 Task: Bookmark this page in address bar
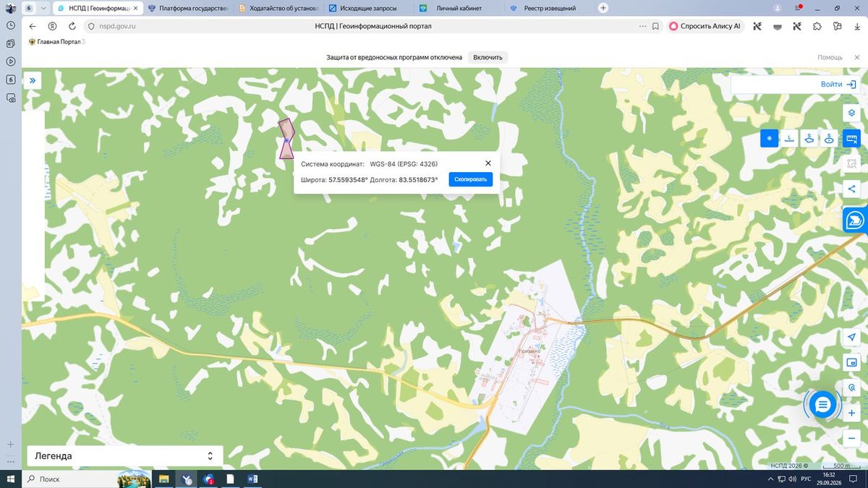coord(655,26)
